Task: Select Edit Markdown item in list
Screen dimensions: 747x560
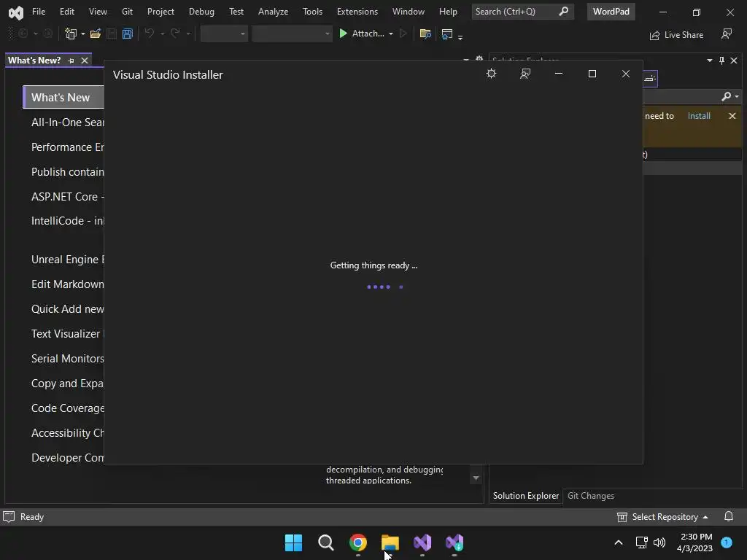Action: [x=67, y=284]
